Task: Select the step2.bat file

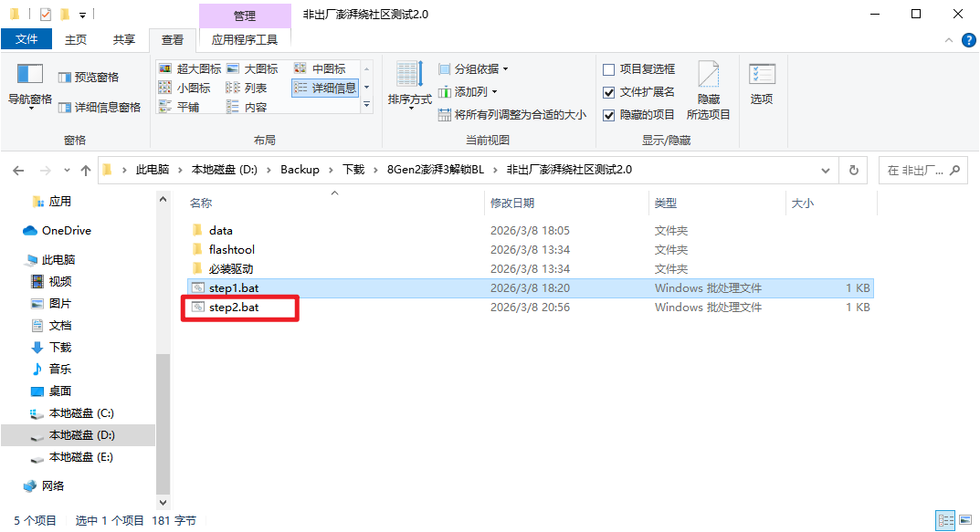Action: [530, 308]
